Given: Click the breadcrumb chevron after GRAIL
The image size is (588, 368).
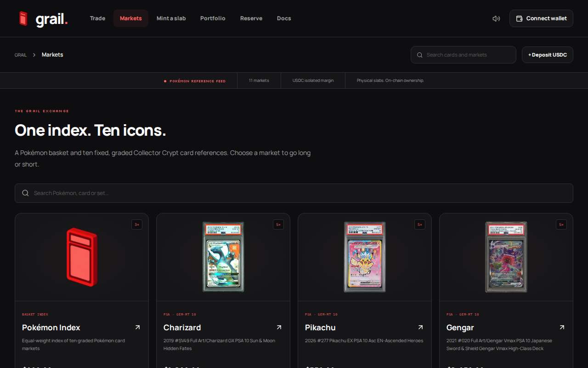Looking at the screenshot, I should (34, 55).
